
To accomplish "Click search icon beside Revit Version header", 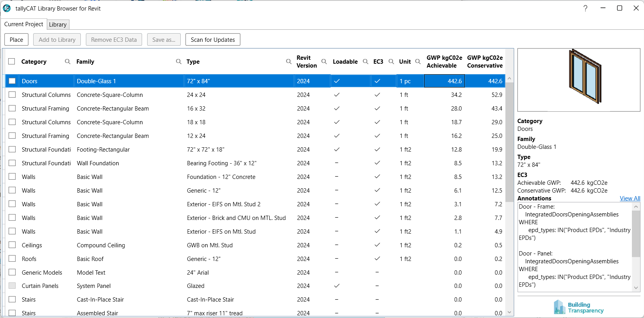I will coord(324,62).
